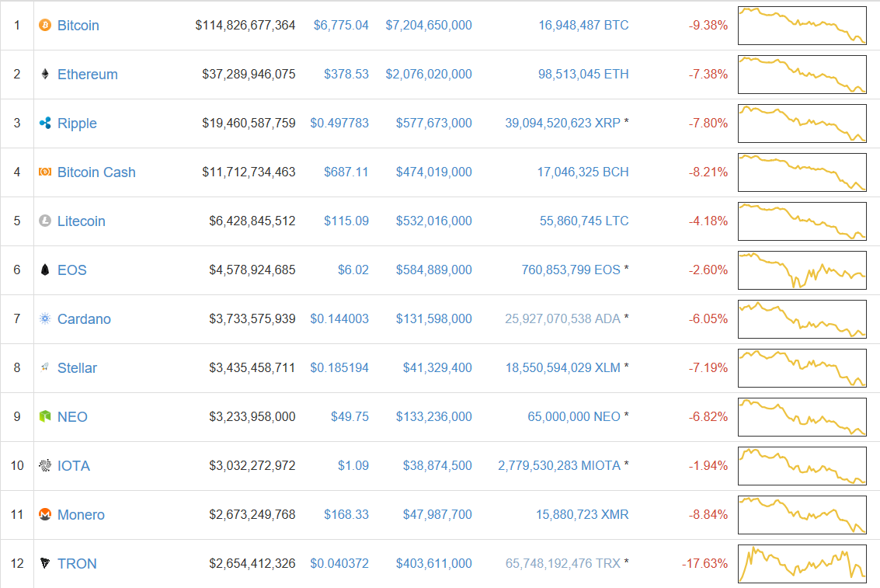Click the Bitcoin Cash logo icon
The image size is (880, 588).
pyautogui.click(x=45, y=172)
